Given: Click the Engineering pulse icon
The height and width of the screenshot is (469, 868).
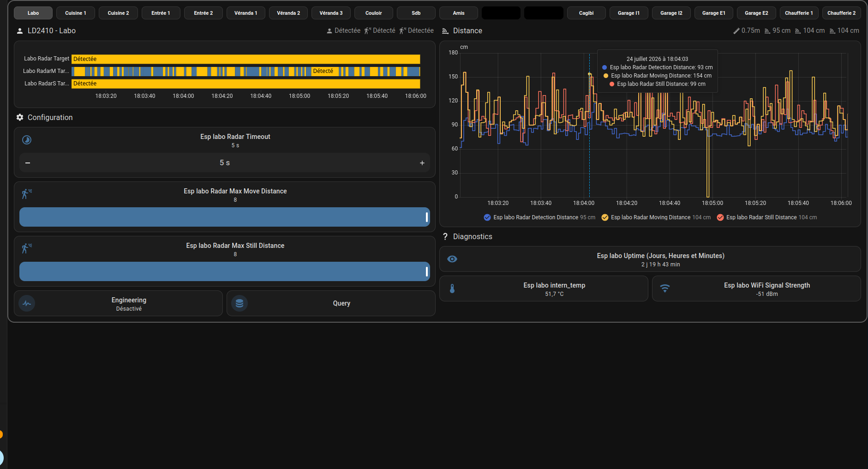Looking at the screenshot, I should (x=27, y=303).
